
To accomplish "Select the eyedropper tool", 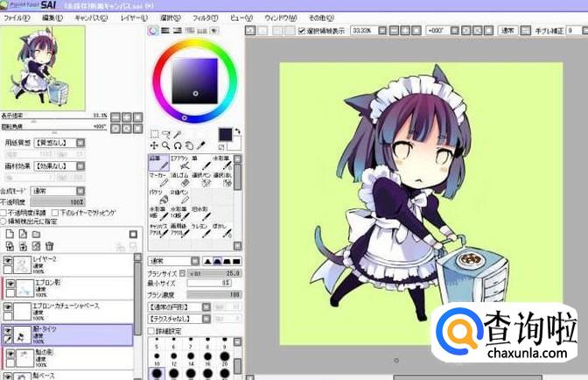I will (201, 145).
